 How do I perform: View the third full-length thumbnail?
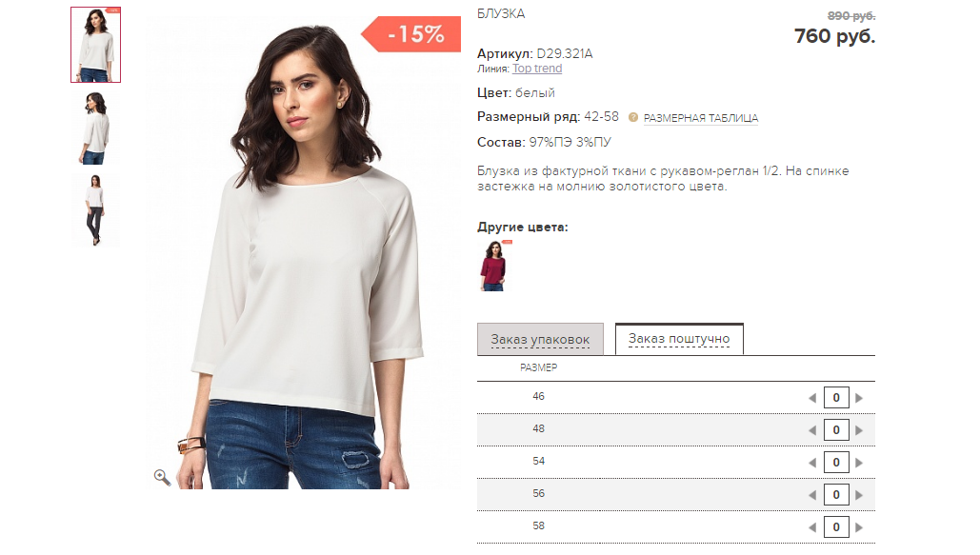point(95,209)
